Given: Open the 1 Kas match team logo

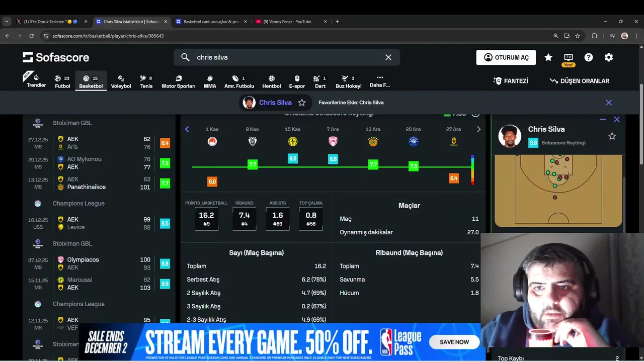Looking at the screenshot, I should click(212, 142).
